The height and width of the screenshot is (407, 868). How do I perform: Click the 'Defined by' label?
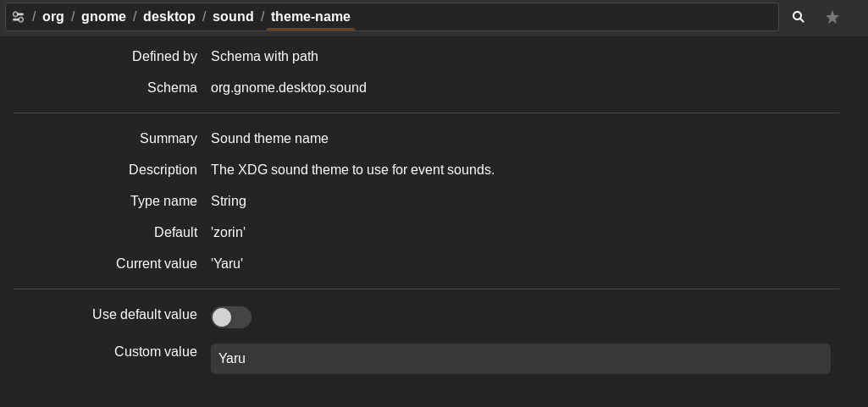click(x=164, y=57)
